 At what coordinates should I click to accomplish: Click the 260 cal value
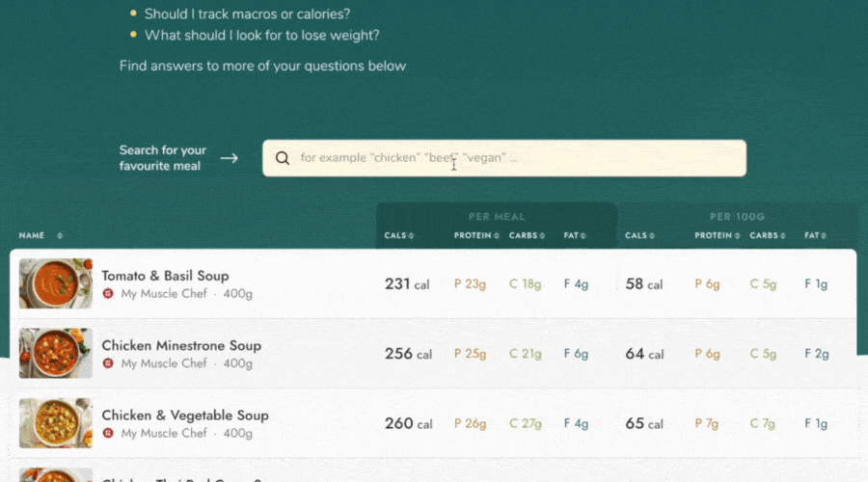(409, 423)
